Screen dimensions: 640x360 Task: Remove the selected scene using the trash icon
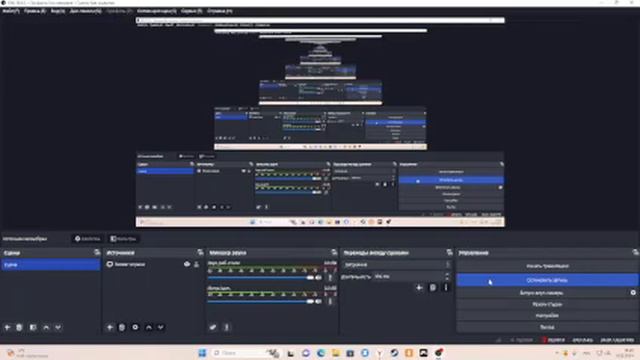(19, 327)
